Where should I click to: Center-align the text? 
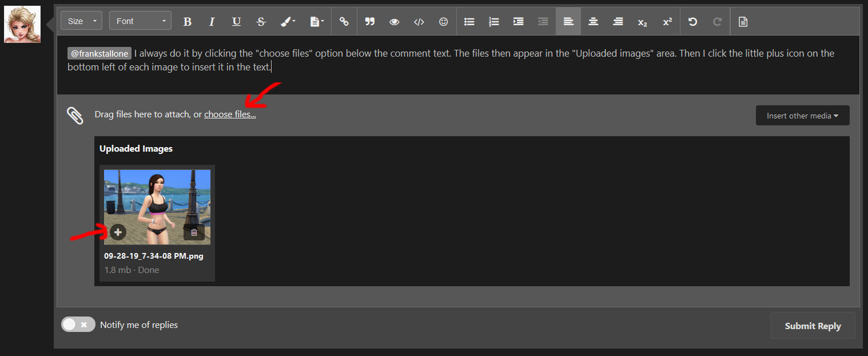(x=593, y=22)
